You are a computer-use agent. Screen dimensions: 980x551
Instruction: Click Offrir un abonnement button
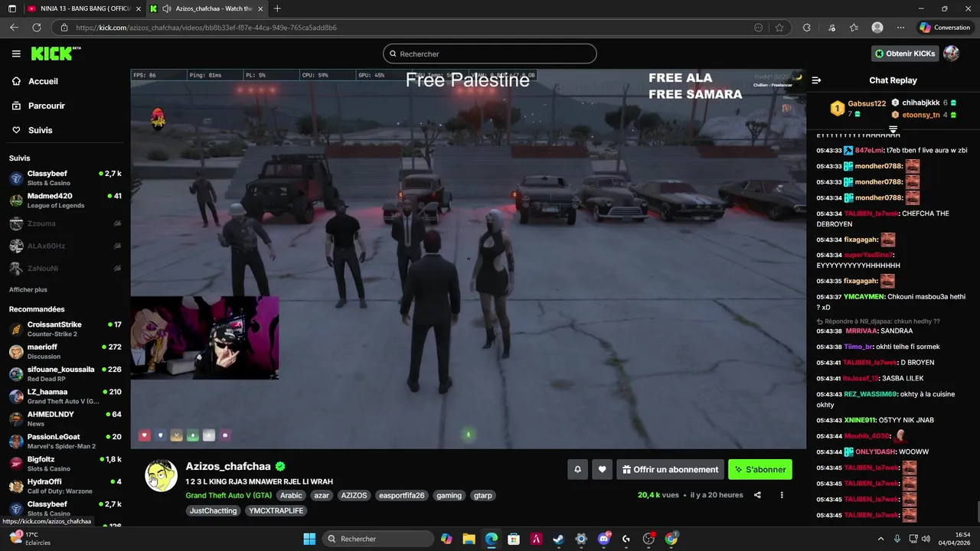pos(671,470)
